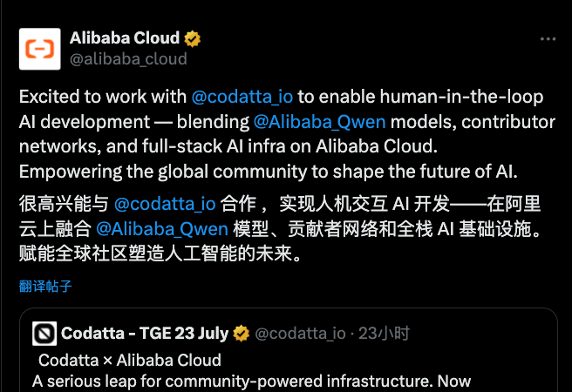The width and height of the screenshot is (572, 392).
Task: Open Codatta - TGE 23 July author name
Action: point(145,333)
